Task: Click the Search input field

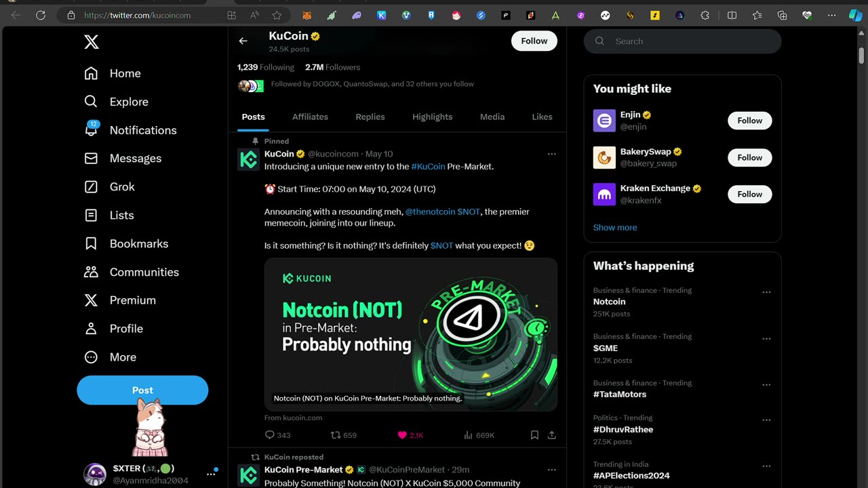Action: (x=682, y=41)
